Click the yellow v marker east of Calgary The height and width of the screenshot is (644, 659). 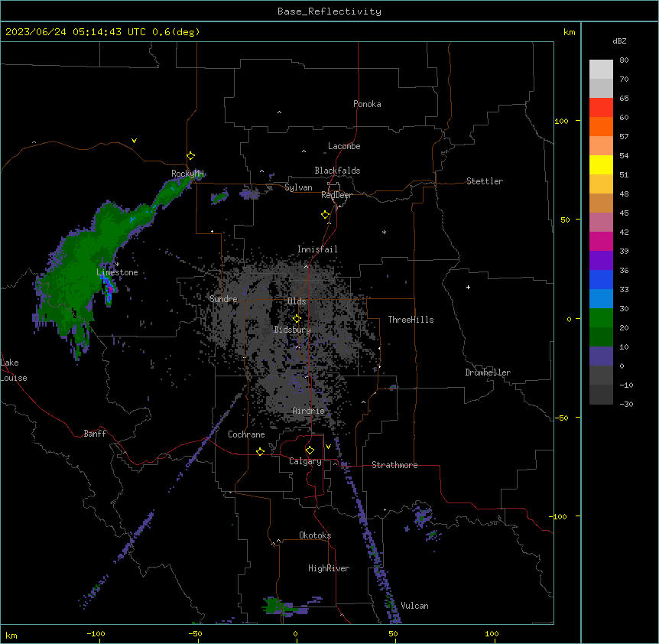point(328,447)
